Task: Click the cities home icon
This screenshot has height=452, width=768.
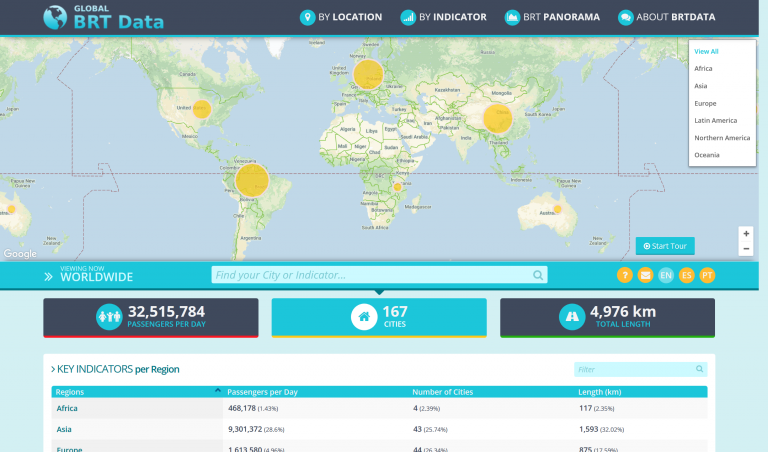Action: (362, 317)
